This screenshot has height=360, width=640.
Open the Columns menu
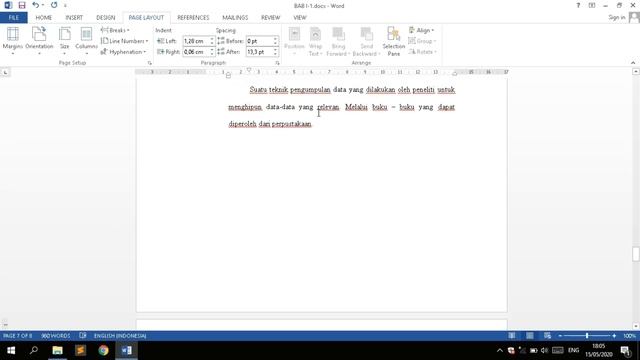pos(86,41)
